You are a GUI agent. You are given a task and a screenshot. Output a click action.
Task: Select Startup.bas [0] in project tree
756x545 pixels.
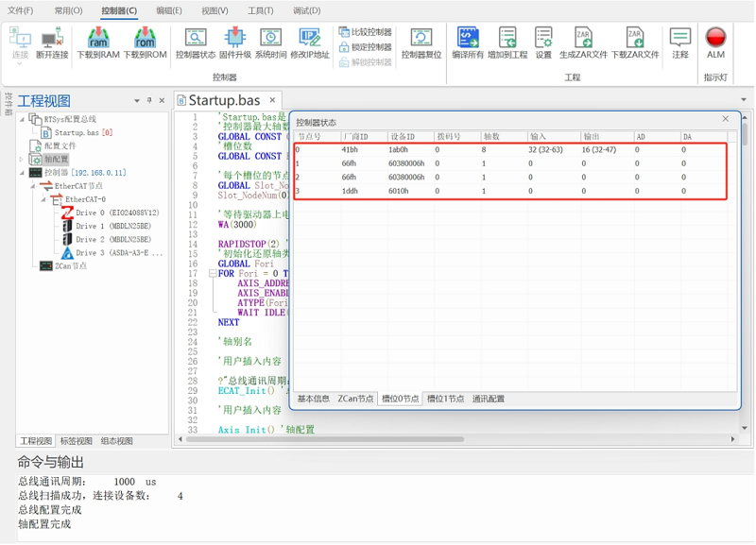(77, 132)
